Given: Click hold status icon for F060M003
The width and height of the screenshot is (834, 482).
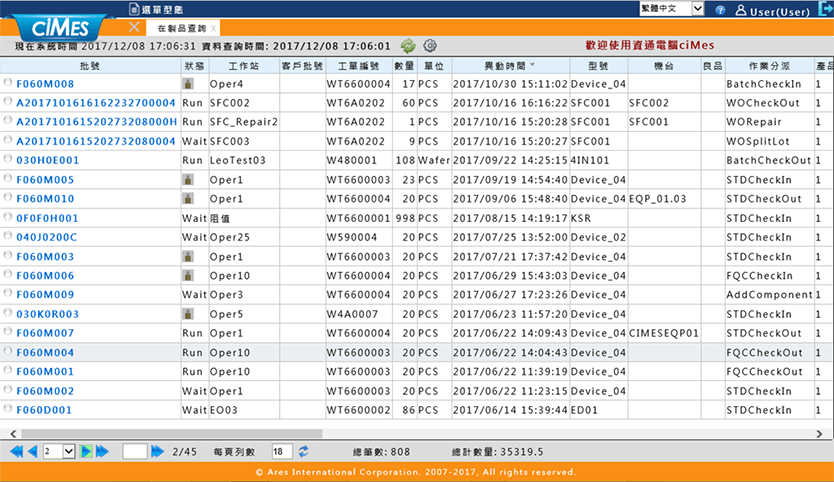Looking at the screenshot, I should [x=188, y=256].
